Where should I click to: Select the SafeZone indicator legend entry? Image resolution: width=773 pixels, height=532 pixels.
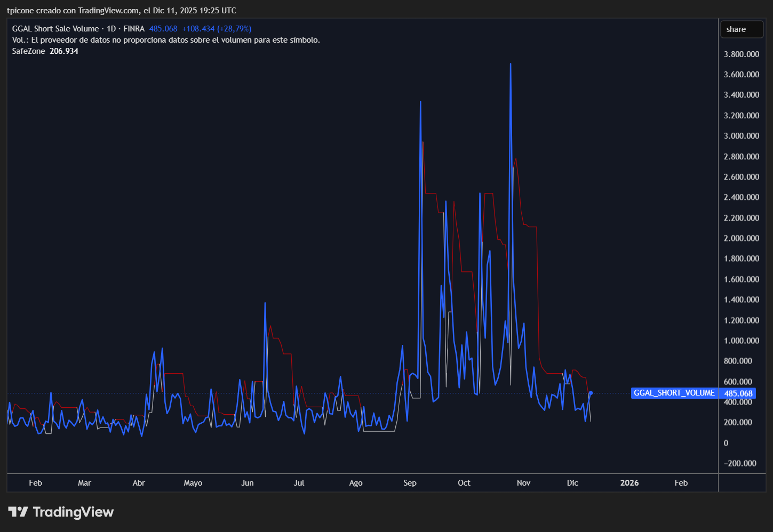[x=28, y=51]
